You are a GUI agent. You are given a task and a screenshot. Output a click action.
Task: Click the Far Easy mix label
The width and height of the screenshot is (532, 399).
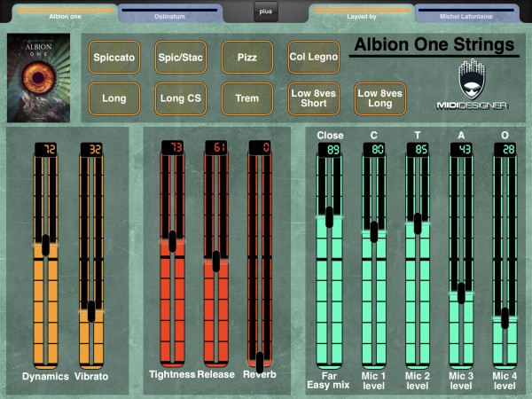point(328,380)
